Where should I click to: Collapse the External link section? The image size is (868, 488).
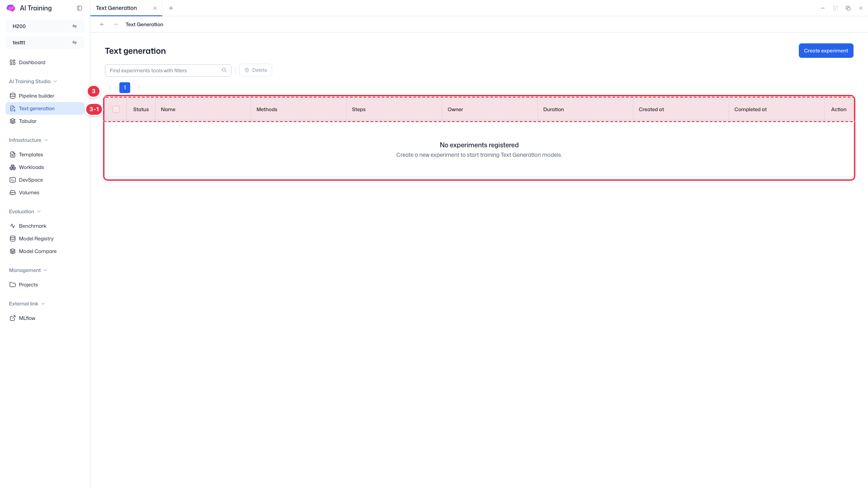(x=27, y=304)
